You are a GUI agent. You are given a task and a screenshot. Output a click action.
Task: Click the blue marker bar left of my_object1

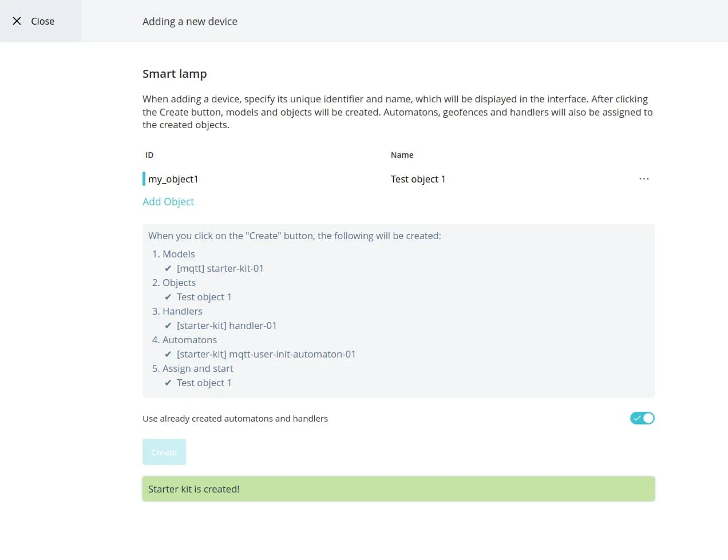[144, 179]
